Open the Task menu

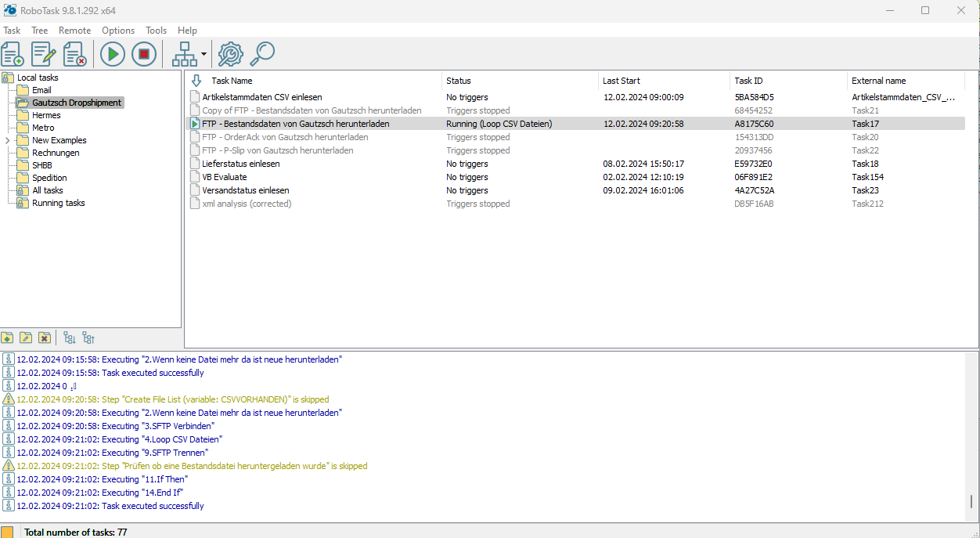click(12, 30)
